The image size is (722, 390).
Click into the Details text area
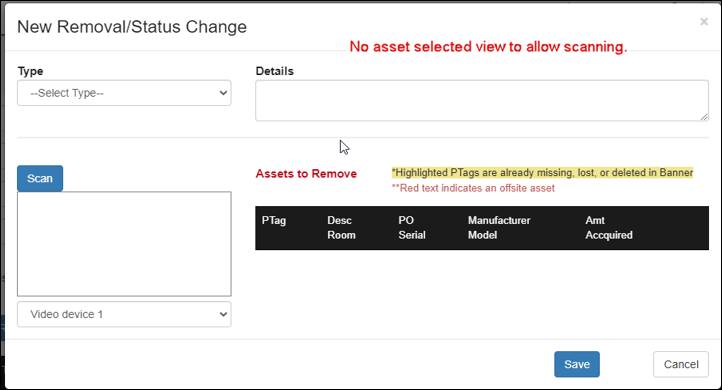point(482,100)
